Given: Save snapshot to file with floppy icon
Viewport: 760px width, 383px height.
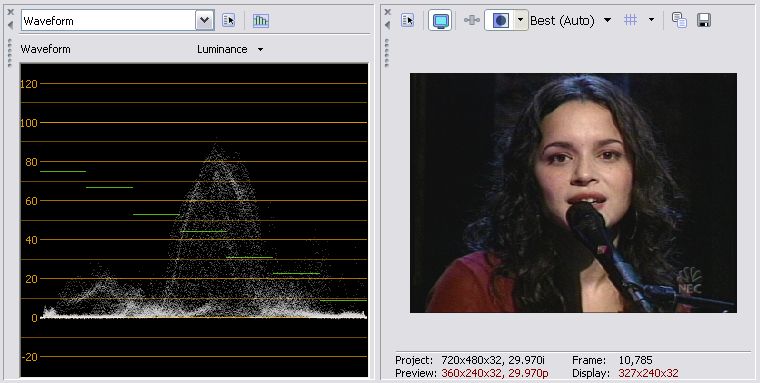Looking at the screenshot, I should click(704, 20).
